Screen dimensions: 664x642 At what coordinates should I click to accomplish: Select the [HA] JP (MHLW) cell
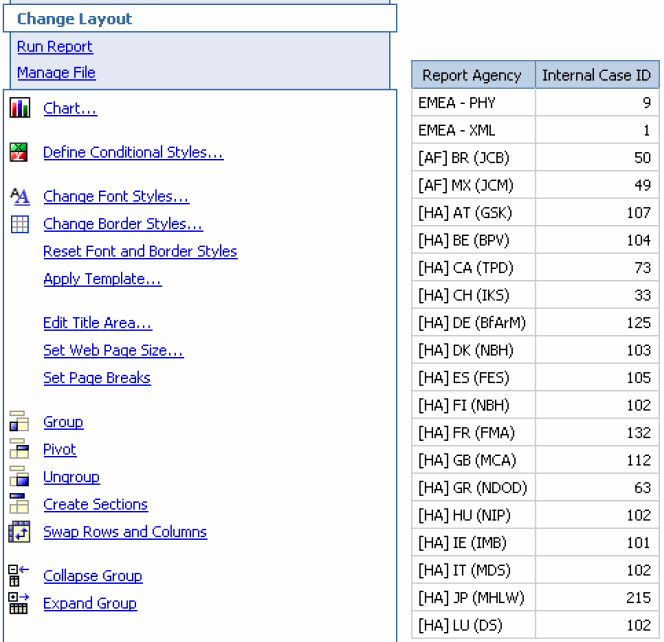pyautogui.click(x=473, y=598)
